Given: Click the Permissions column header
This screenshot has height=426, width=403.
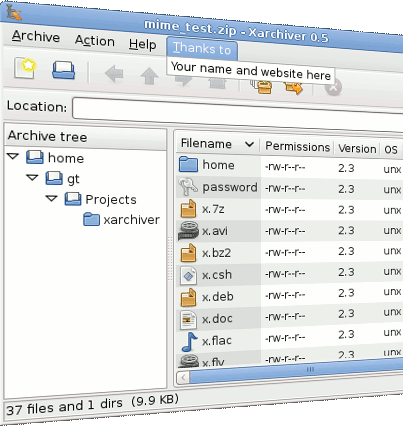Looking at the screenshot, I should [x=297, y=147].
